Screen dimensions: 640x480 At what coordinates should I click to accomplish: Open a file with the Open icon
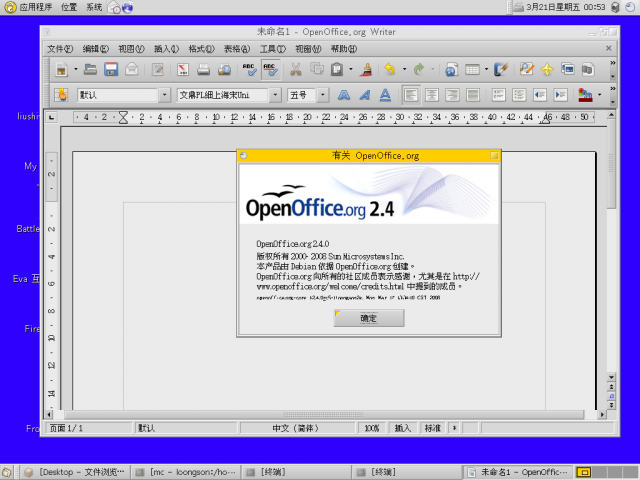pos(90,69)
